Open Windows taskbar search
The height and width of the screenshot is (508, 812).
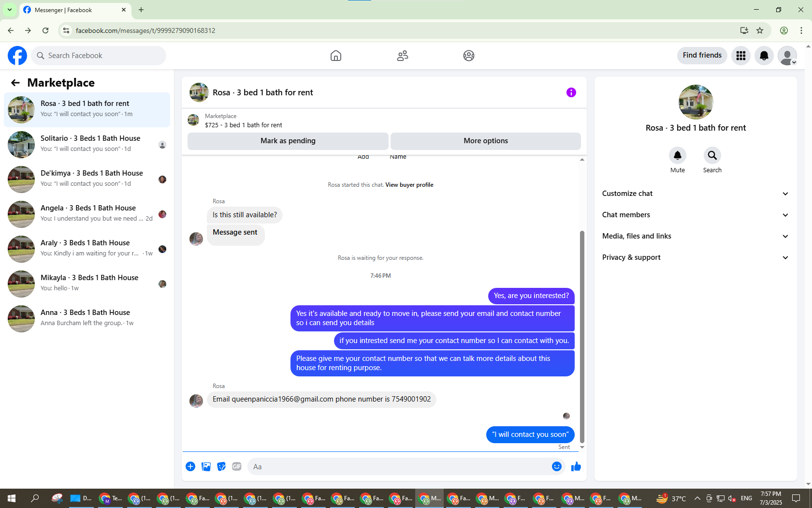click(35, 498)
